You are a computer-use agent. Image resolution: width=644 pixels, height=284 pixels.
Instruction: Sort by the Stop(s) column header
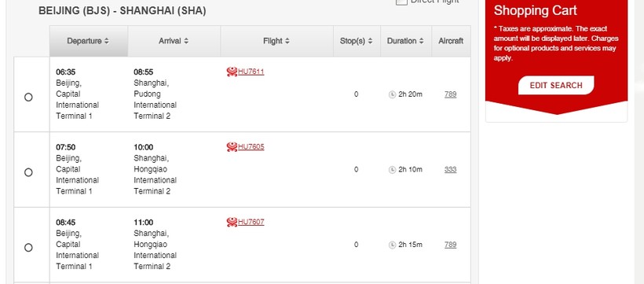357,41
